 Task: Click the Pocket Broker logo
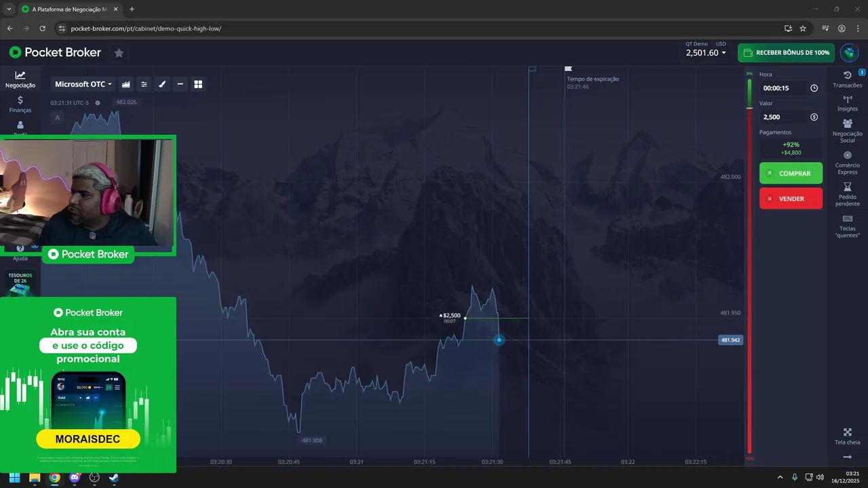(x=55, y=53)
